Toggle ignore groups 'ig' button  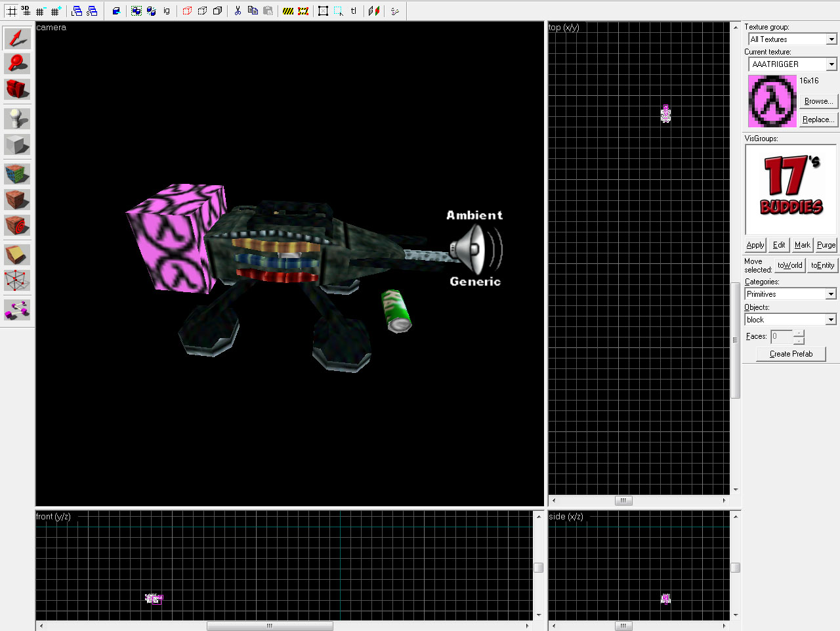point(167,11)
